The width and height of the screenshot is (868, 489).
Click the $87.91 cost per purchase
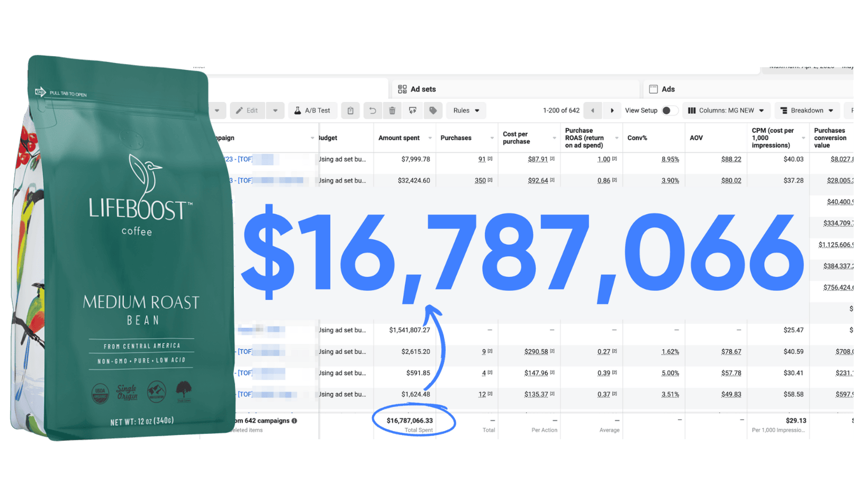click(x=538, y=159)
